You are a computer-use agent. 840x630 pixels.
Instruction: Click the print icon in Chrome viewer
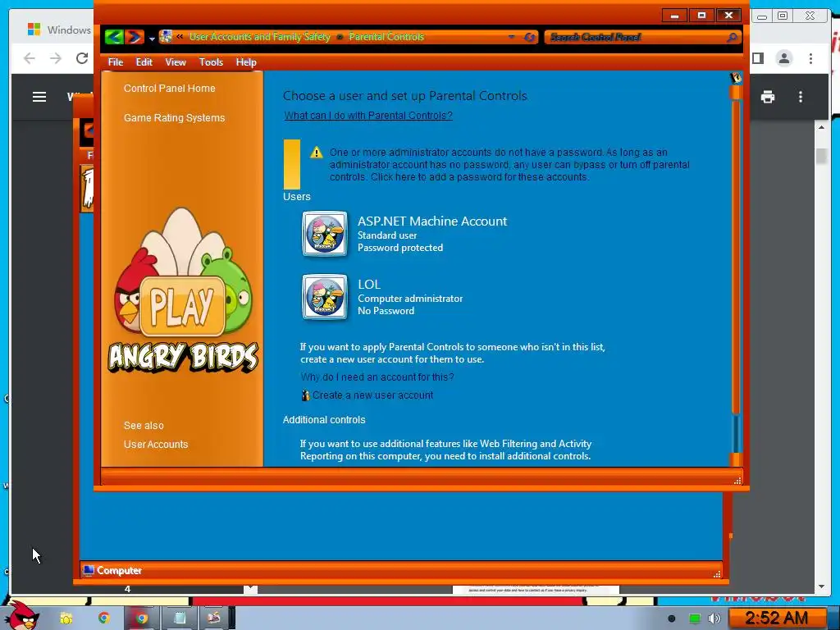tap(768, 97)
